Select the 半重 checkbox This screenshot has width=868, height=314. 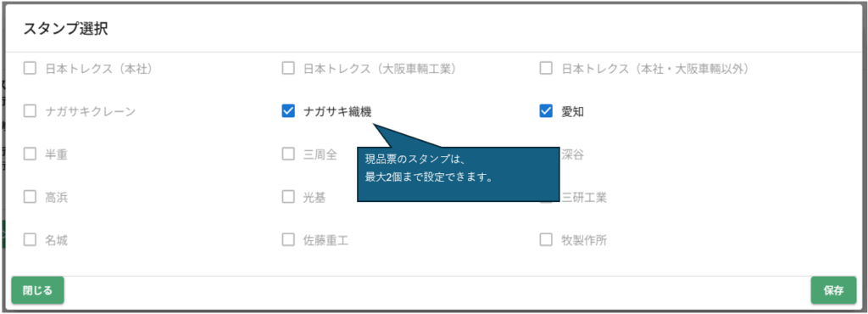point(30,154)
